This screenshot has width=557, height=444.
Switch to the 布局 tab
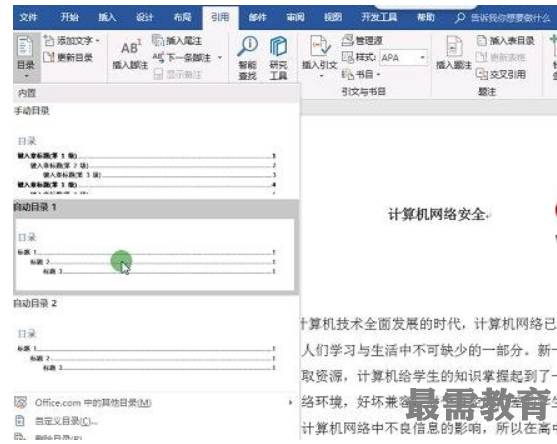click(x=182, y=17)
